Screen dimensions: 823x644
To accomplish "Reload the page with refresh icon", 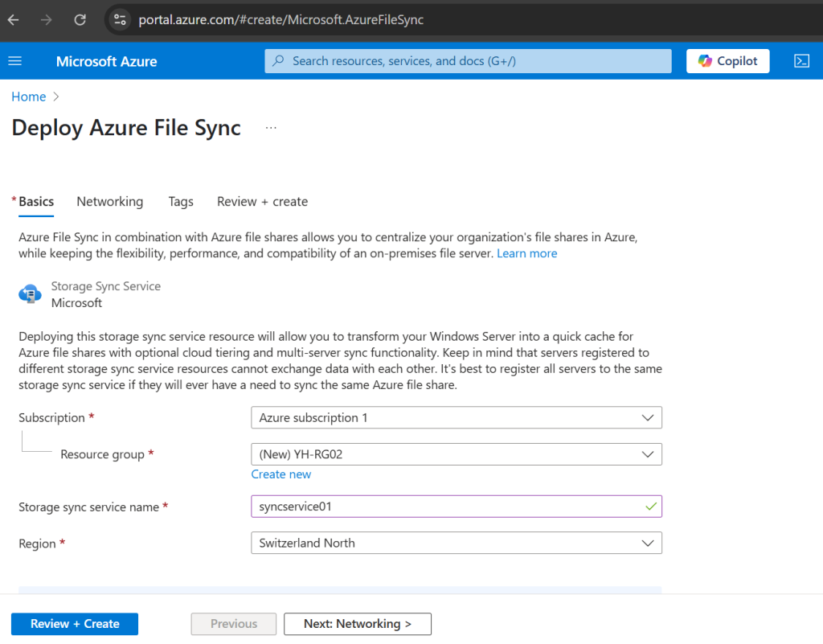I will pos(80,20).
